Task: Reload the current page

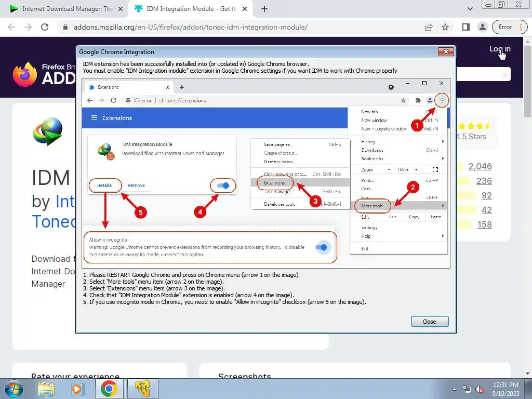Action: (45, 27)
